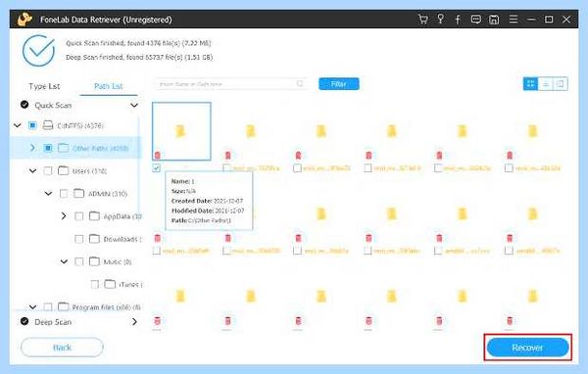
Task: Toggle the C:(NTFS) drive checkbox
Action: point(32,125)
